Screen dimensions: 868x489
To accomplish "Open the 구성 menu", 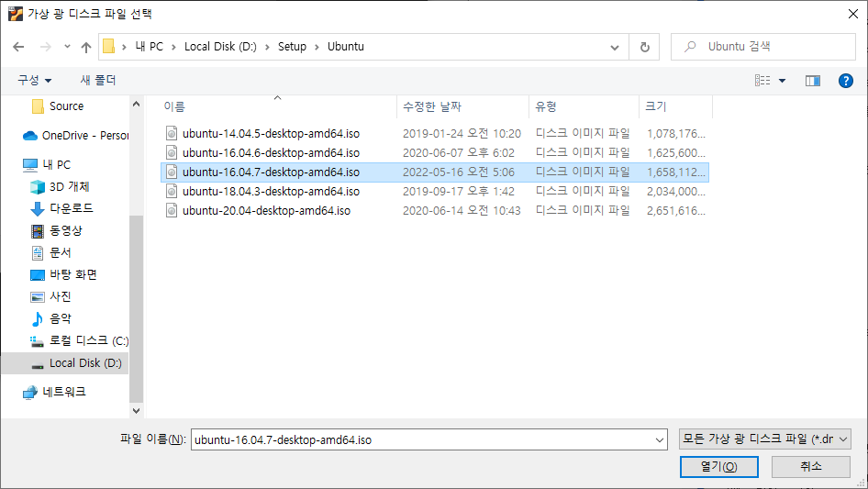I will tap(34, 81).
